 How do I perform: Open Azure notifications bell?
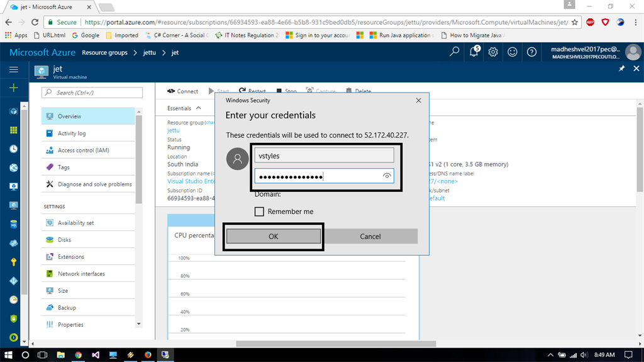pyautogui.click(x=474, y=52)
